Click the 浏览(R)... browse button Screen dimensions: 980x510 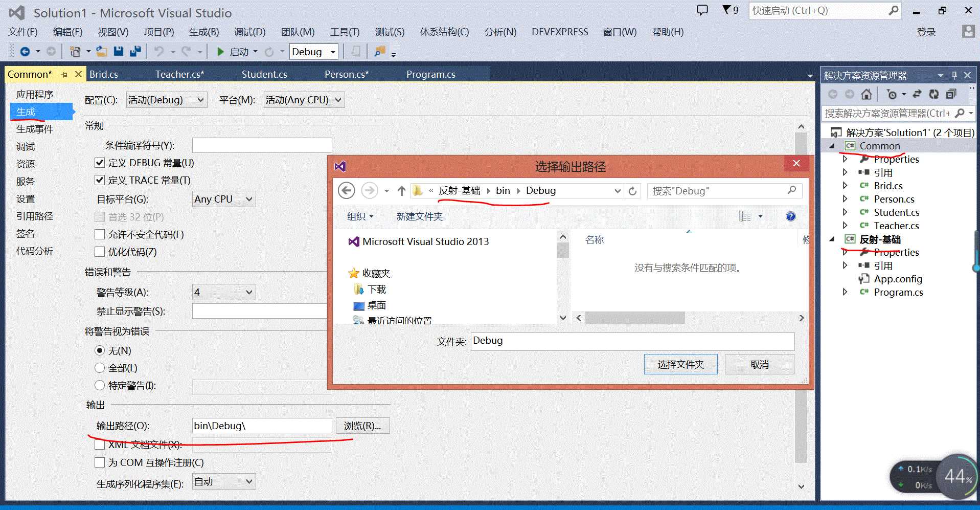(x=362, y=426)
